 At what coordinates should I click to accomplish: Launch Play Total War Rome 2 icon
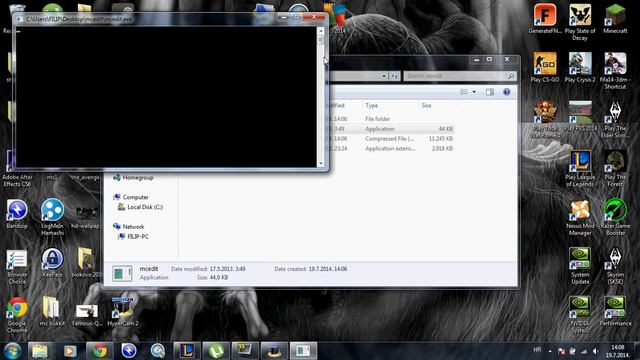tap(545, 119)
